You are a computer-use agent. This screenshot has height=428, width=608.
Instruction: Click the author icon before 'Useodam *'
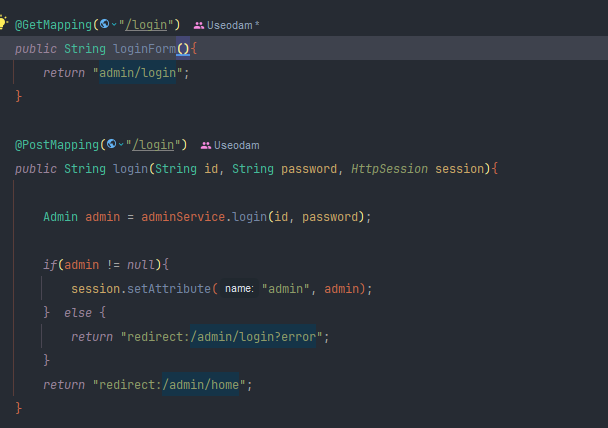click(x=199, y=26)
